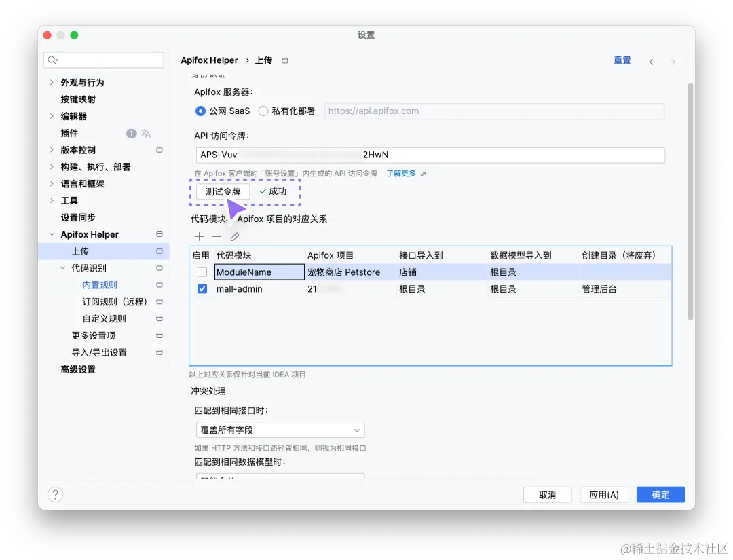This screenshot has height=560, width=733.
Task: Click the project icon on 导入/导出设置 row
Action: pyautogui.click(x=159, y=352)
